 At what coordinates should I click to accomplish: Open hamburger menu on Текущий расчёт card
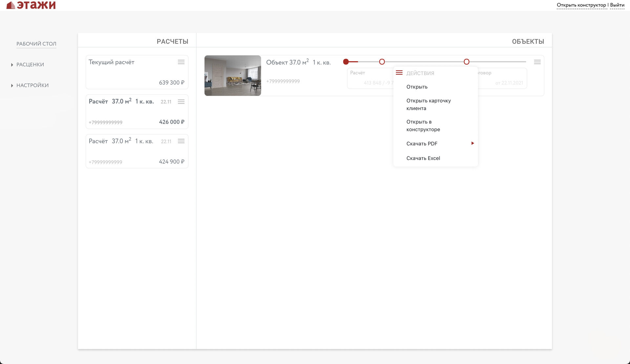181,62
